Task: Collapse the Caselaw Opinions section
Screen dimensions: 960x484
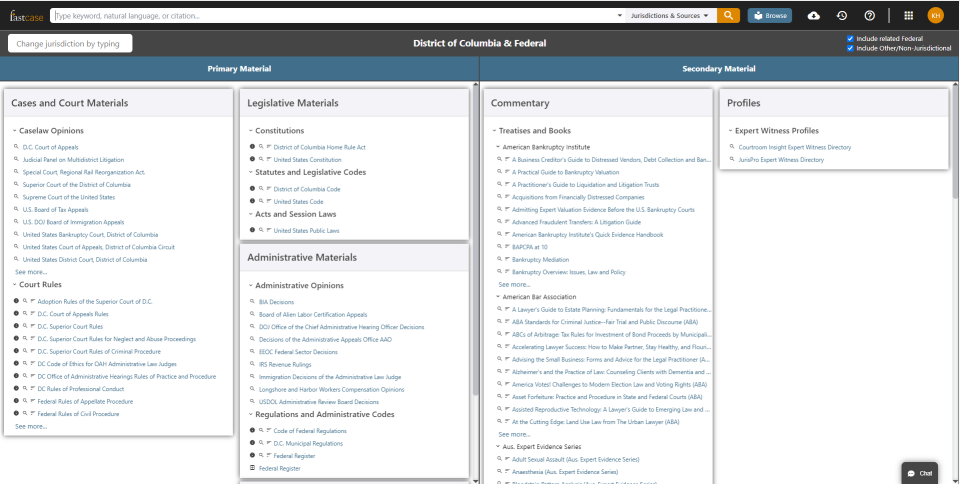Action: click(x=15, y=130)
